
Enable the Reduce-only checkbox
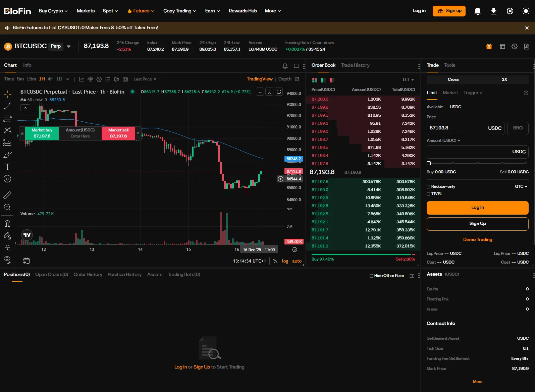[x=428, y=187]
